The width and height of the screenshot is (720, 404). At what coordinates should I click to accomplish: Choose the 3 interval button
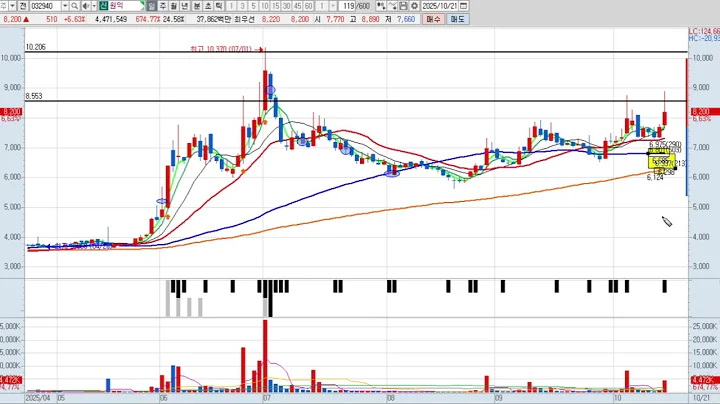point(242,6)
